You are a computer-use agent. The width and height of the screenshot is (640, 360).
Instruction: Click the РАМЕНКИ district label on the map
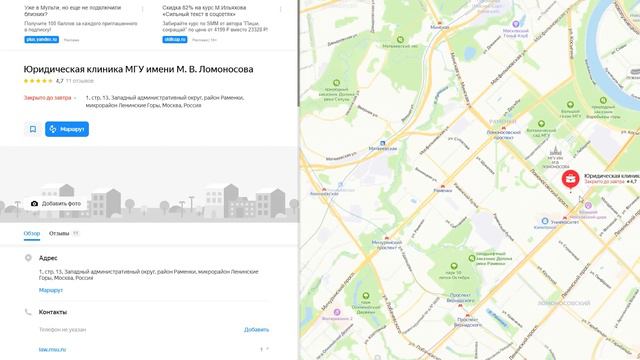click(503, 122)
